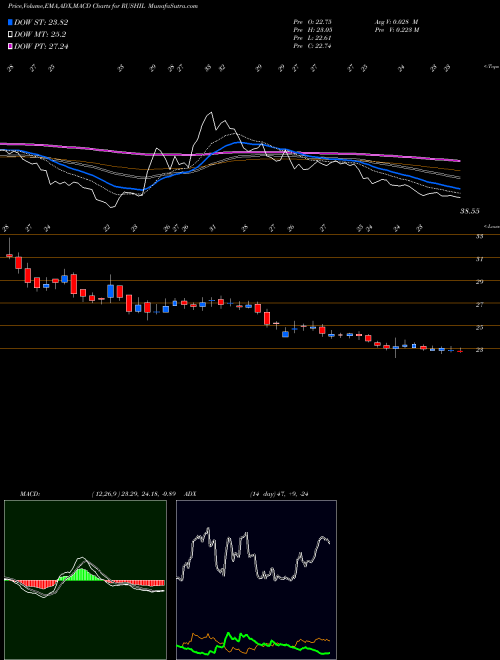This screenshot has width=500, height=660.
Task: Click the Pre C: 22.74 value
Action: point(312,46)
